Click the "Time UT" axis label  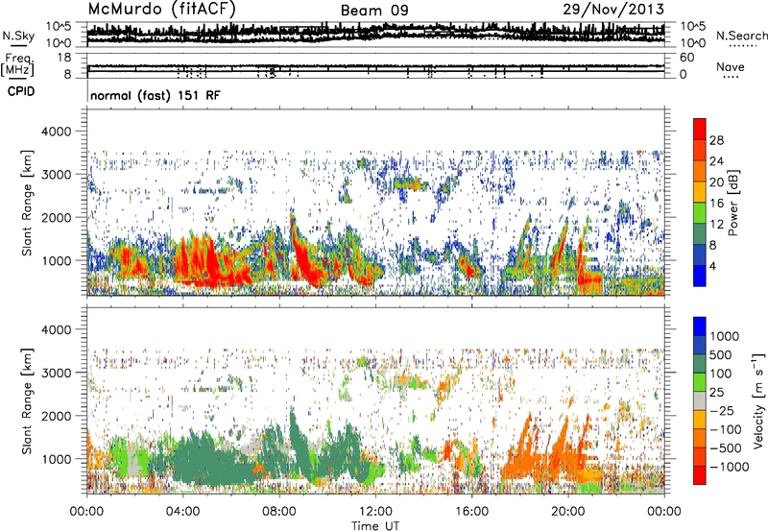point(375,525)
